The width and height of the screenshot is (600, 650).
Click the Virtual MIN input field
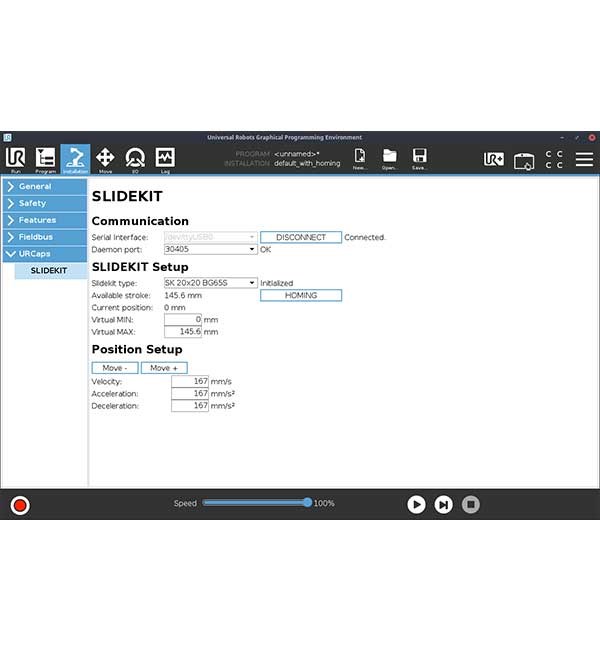click(x=183, y=320)
